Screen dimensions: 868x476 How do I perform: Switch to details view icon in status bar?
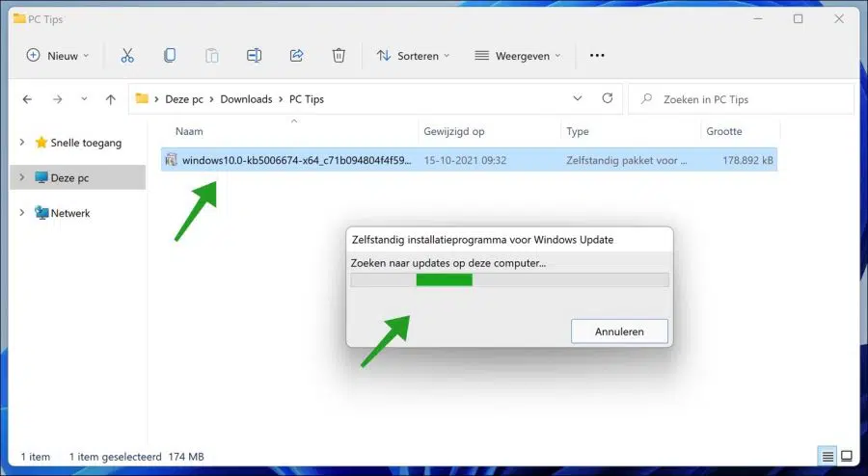tap(827, 457)
